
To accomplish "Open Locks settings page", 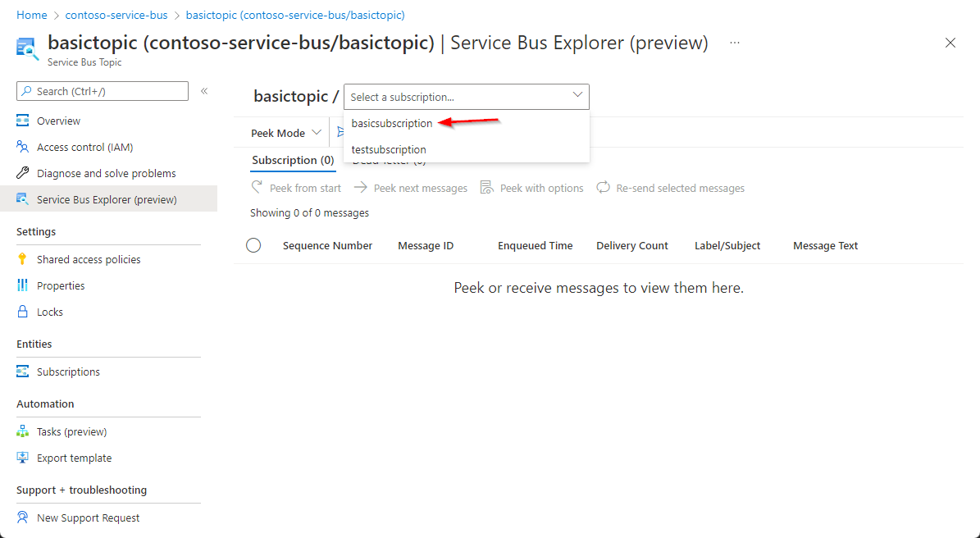I will click(x=50, y=312).
